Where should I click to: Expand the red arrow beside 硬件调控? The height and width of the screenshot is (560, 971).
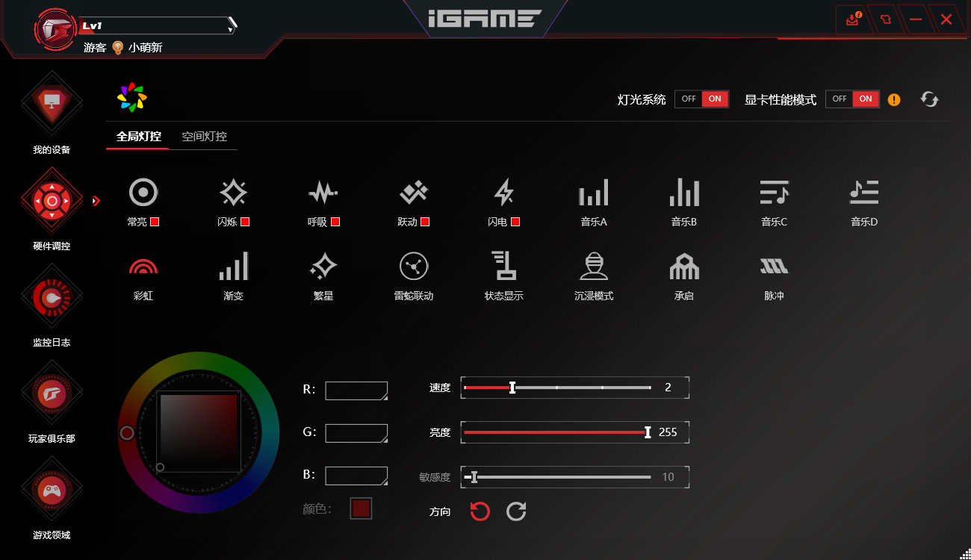click(x=96, y=200)
